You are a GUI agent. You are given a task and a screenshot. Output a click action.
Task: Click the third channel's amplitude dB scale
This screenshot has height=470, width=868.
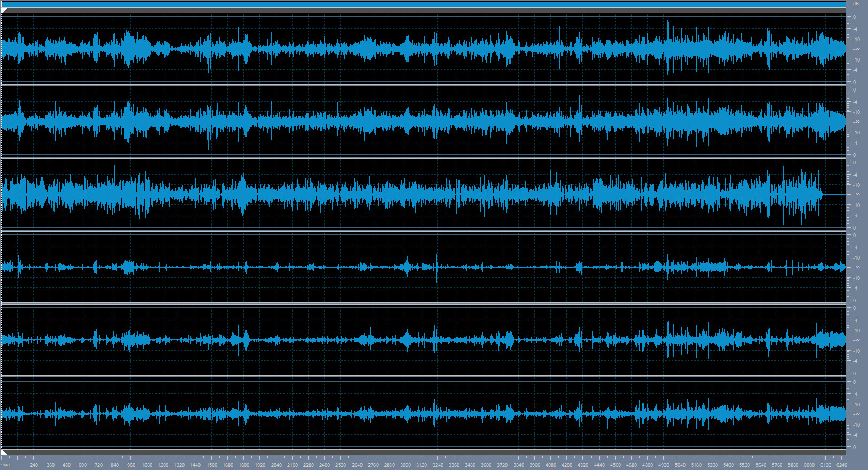tap(856, 194)
